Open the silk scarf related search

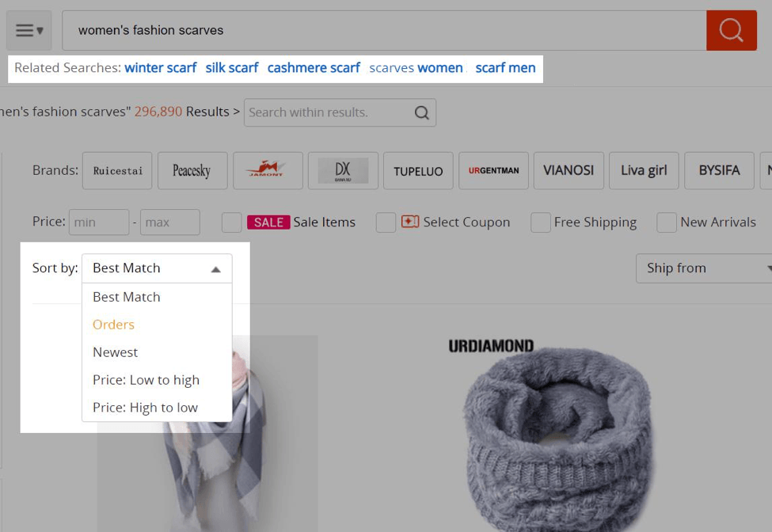pos(232,68)
